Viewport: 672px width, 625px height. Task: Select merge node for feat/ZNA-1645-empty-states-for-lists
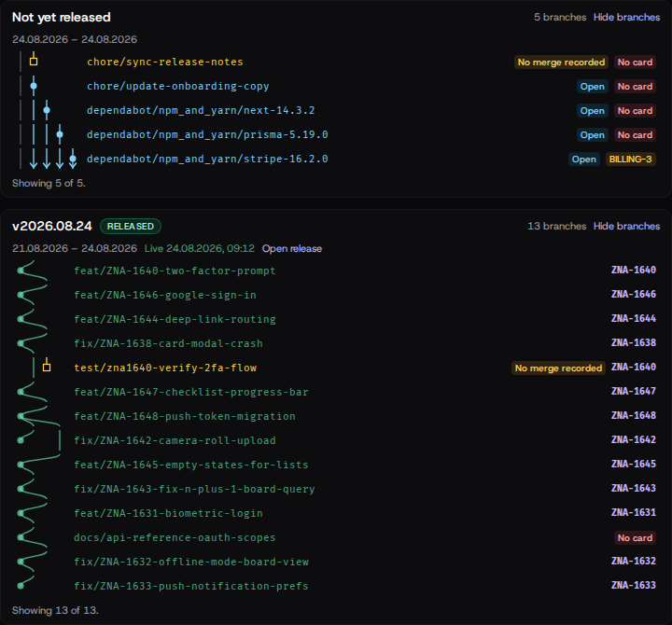coord(21,465)
